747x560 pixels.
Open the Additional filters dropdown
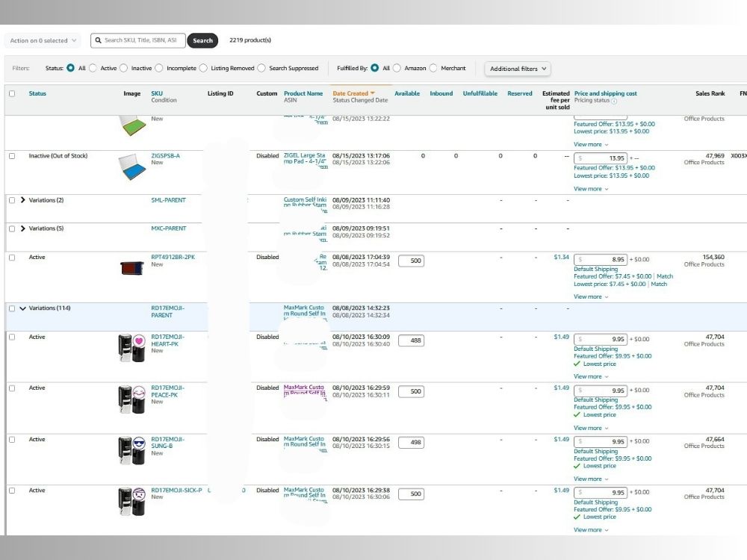tap(518, 69)
